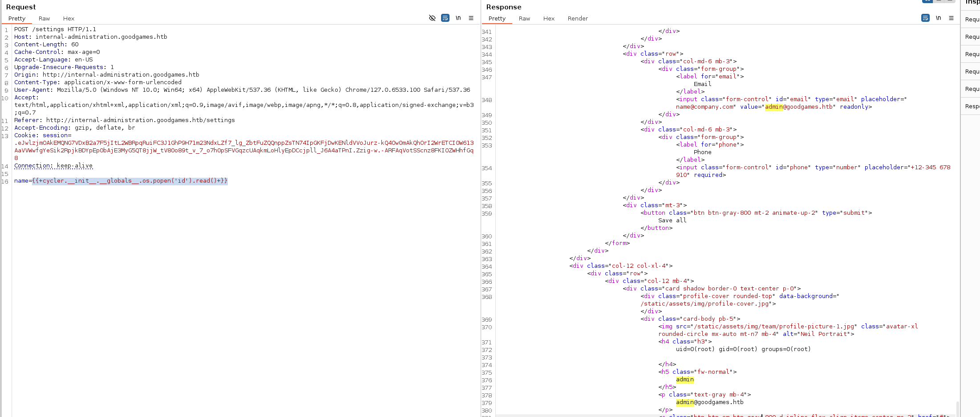The image size is (980, 417).
Task: Open the Request panel hamburger menu
Action: 471,18
